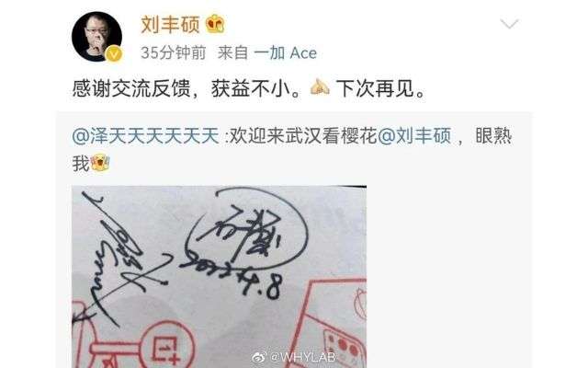Open the username 刘丰硕 at top
The height and width of the screenshot is (368, 588).
[x=170, y=25]
